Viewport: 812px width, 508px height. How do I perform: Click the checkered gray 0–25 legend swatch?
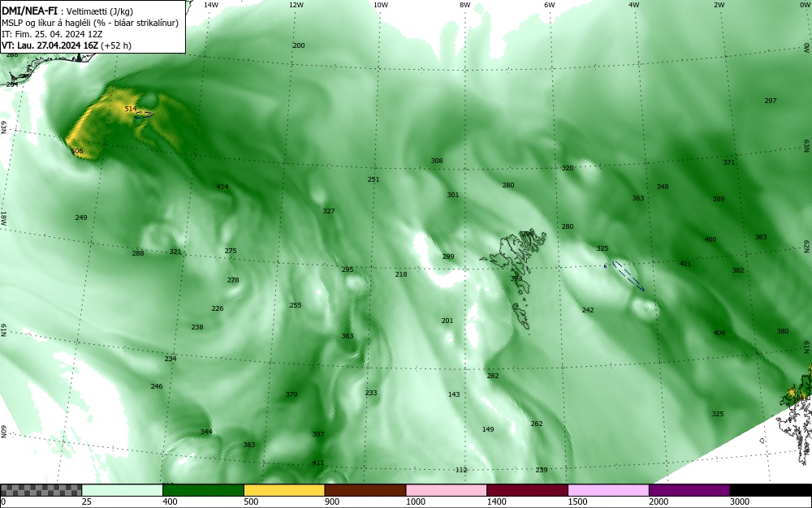click(41, 490)
